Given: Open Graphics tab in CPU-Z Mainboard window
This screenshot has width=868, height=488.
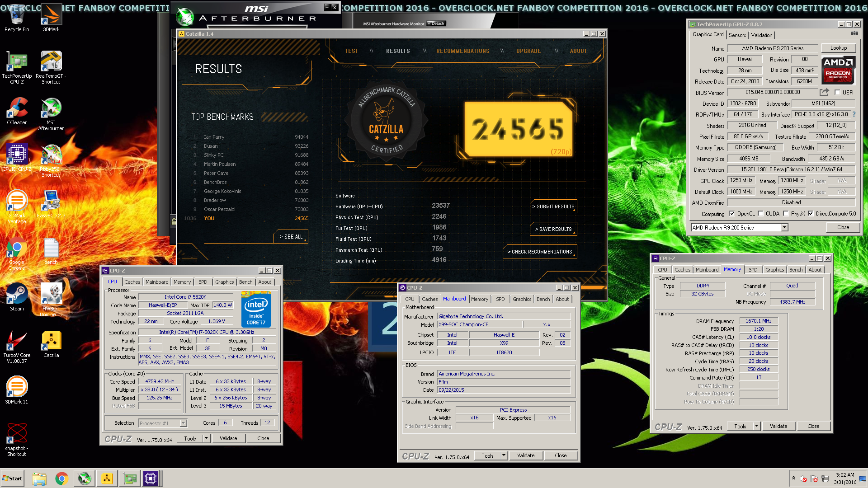Looking at the screenshot, I should (x=522, y=299).
